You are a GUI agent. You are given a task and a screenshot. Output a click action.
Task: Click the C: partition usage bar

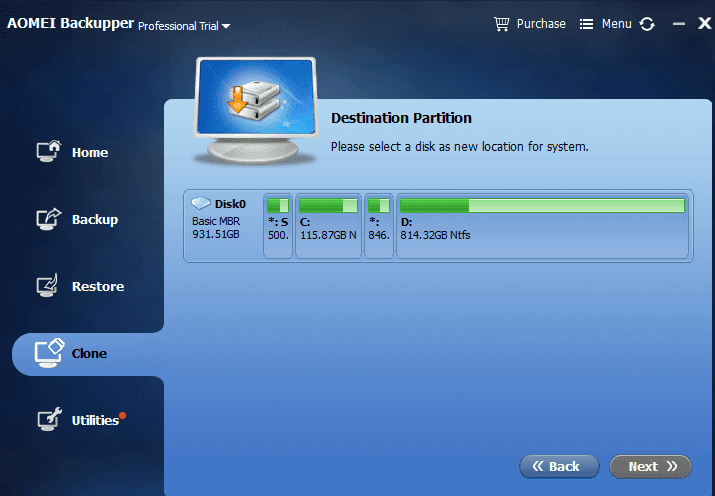click(x=328, y=206)
